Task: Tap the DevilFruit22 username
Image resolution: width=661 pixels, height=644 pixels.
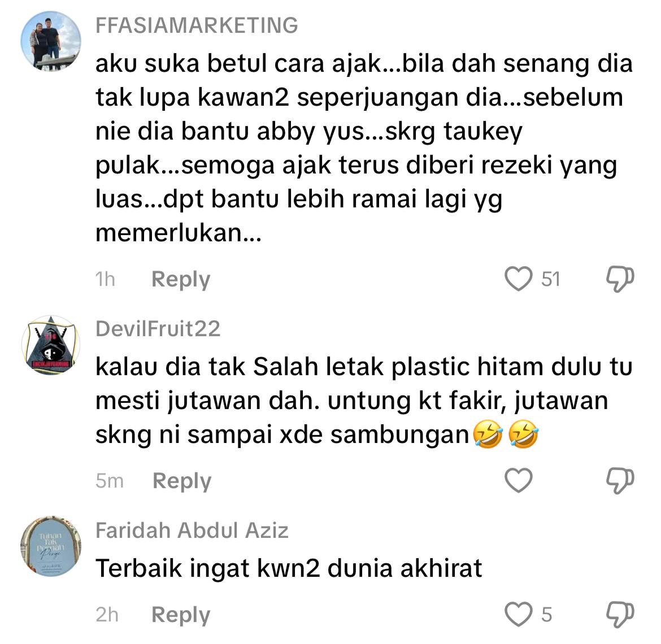Action: [x=158, y=329]
